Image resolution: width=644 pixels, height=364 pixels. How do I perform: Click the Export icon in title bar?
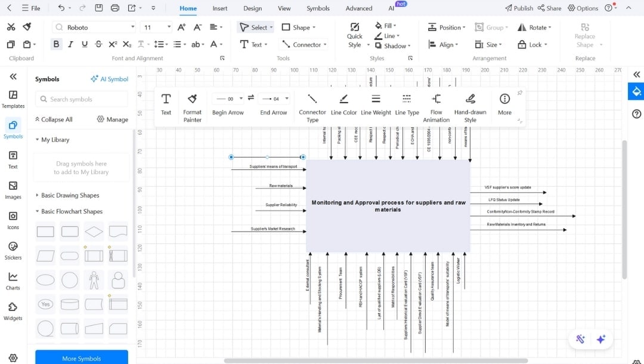(x=132, y=8)
